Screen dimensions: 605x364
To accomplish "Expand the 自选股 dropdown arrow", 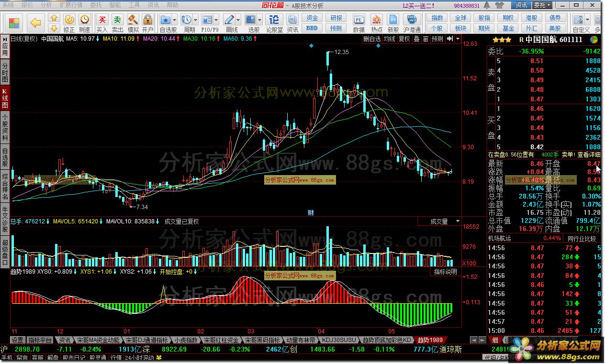I will tap(174, 20).
